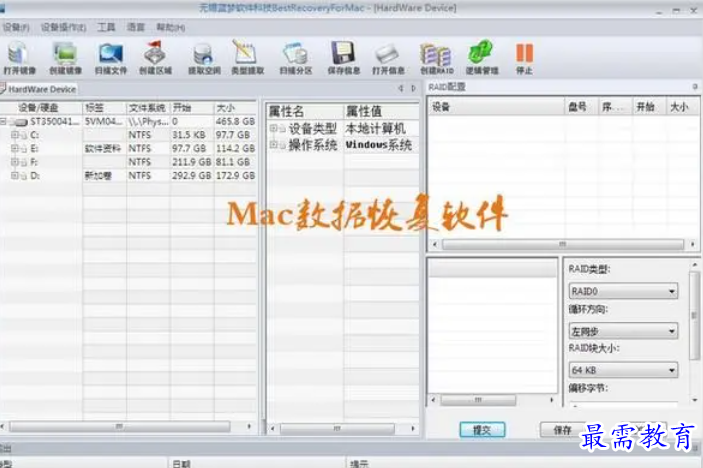Click the 创建RAID toolbar icon
This screenshot has height=468, width=703.
(x=436, y=54)
